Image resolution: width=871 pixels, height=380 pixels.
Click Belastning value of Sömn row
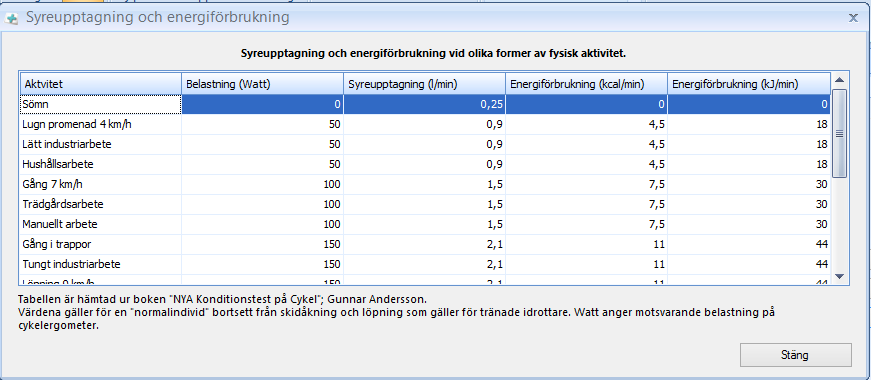[263, 104]
